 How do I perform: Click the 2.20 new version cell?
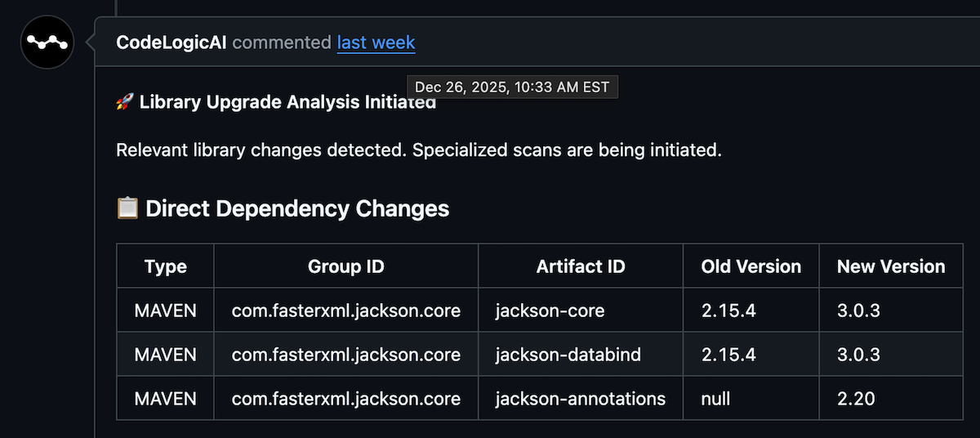856,399
